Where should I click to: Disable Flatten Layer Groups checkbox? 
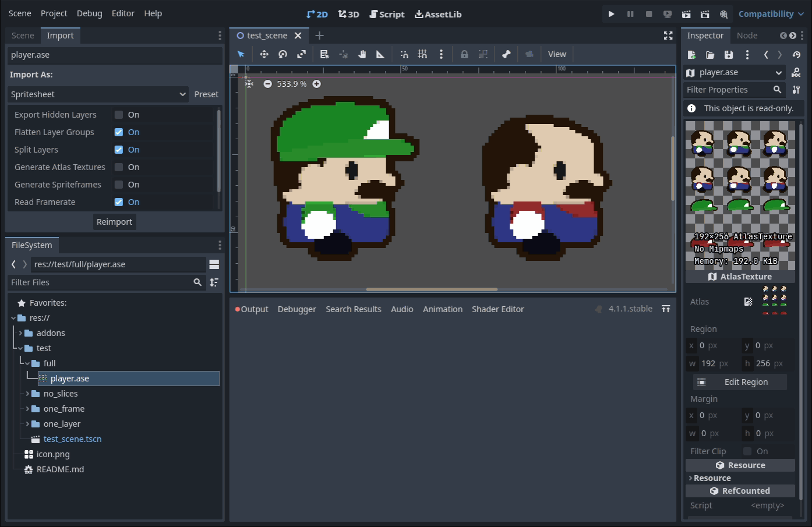click(x=119, y=132)
